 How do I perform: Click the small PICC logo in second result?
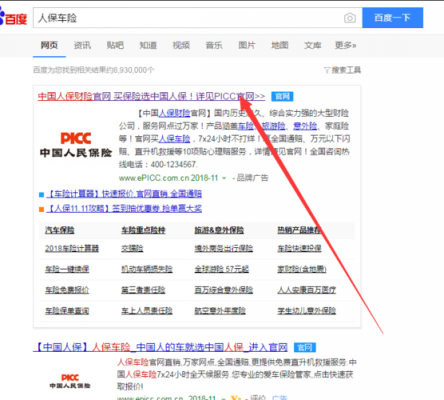pos(70,381)
